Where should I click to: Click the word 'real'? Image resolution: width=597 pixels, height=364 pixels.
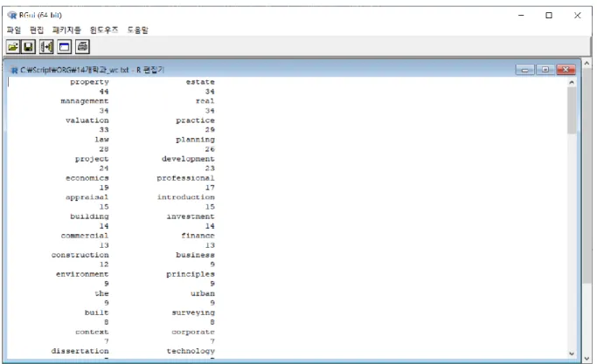click(205, 101)
